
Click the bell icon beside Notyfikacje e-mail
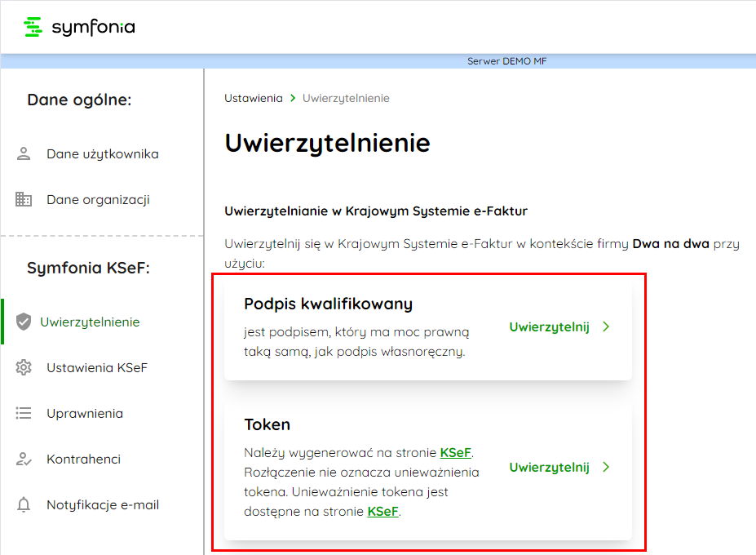pos(24,505)
